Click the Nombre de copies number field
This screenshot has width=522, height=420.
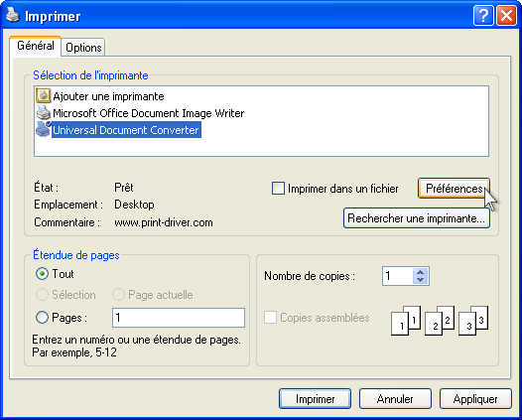click(x=398, y=276)
